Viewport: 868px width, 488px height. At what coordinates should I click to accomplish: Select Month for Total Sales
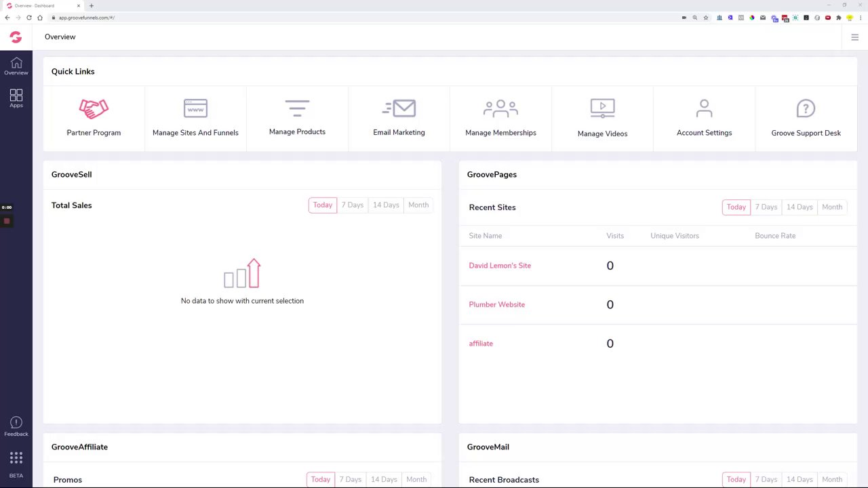pos(418,205)
